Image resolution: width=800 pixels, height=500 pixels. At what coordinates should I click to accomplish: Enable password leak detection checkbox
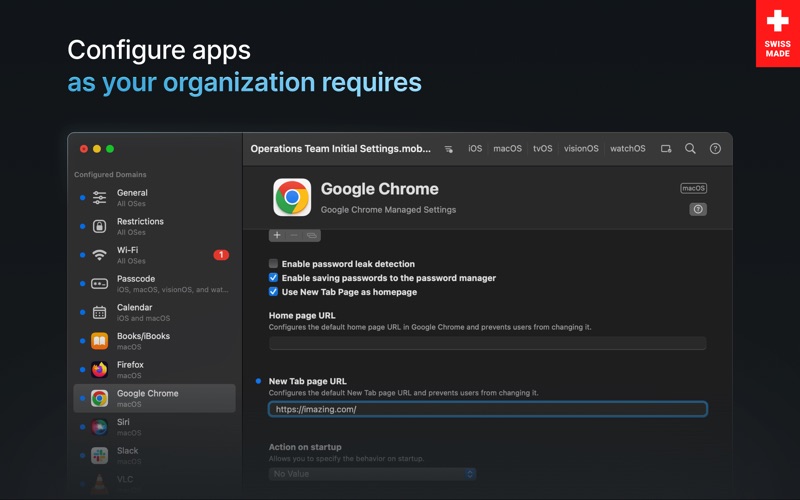click(x=273, y=263)
